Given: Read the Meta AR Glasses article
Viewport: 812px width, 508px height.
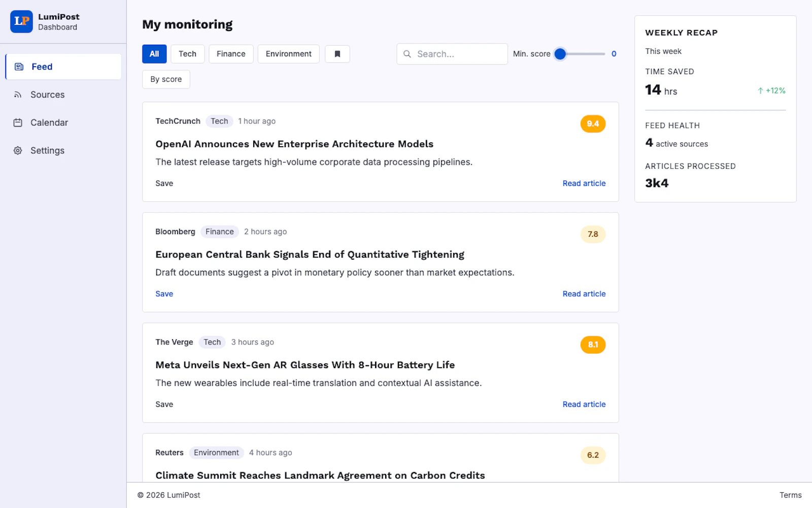Looking at the screenshot, I should pos(584,404).
